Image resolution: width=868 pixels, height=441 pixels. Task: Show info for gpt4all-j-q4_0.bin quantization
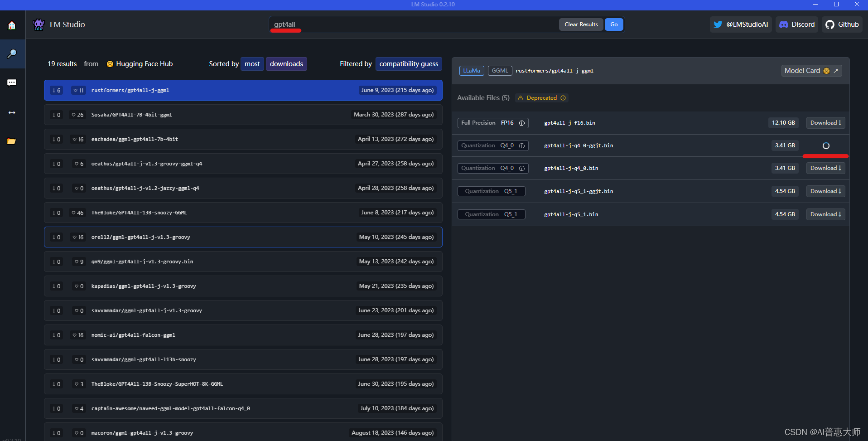pos(522,169)
